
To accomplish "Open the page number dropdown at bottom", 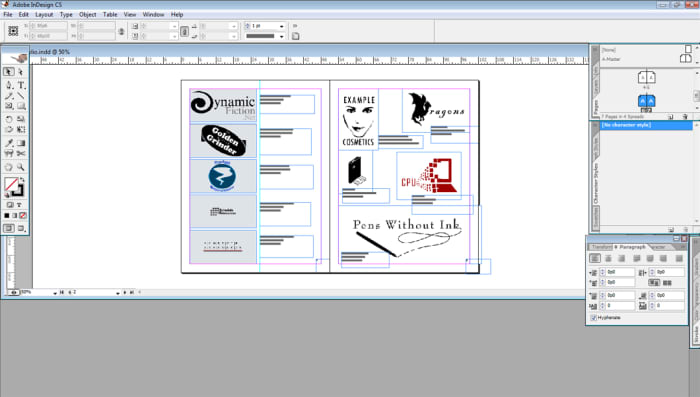I will pyautogui.click(x=117, y=293).
